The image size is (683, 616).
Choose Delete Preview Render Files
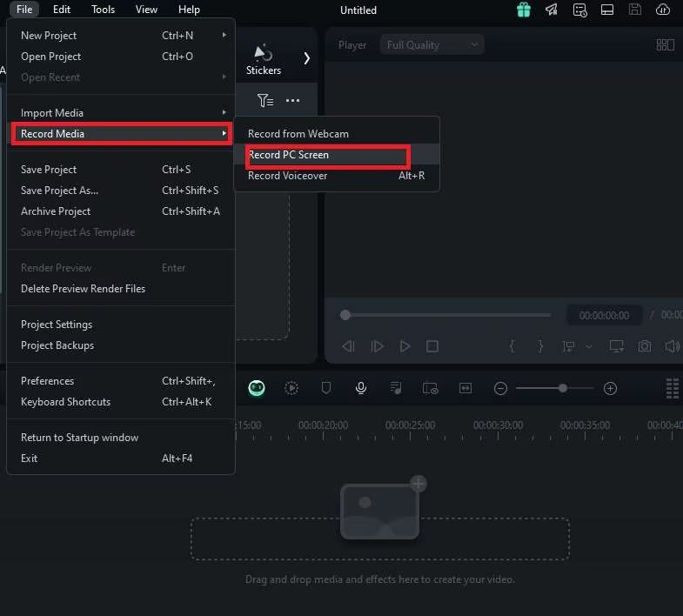click(121, 289)
